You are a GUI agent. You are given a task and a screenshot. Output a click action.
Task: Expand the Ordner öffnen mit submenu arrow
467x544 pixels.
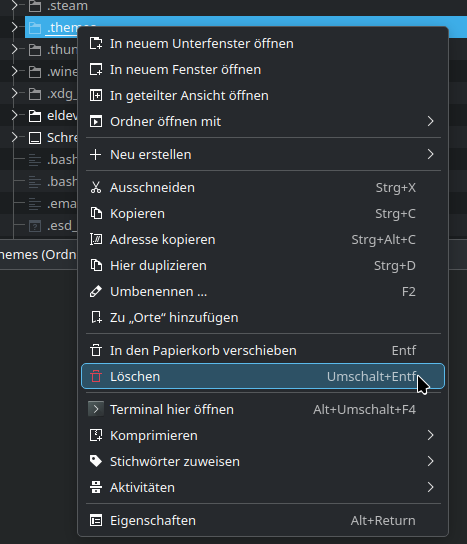point(430,121)
